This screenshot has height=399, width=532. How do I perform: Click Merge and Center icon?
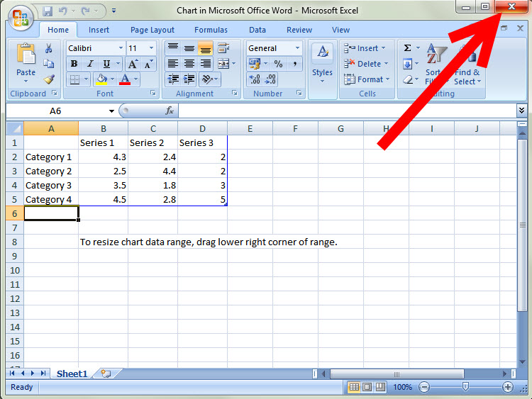pyautogui.click(x=223, y=64)
